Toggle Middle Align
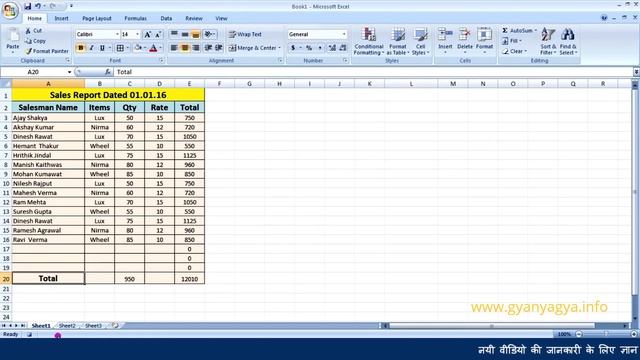 click(185, 35)
